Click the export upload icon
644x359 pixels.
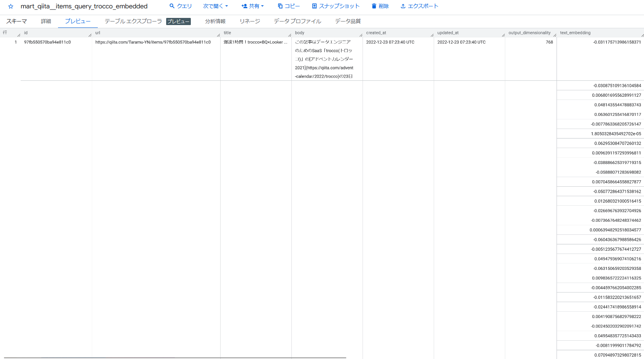[x=403, y=6]
